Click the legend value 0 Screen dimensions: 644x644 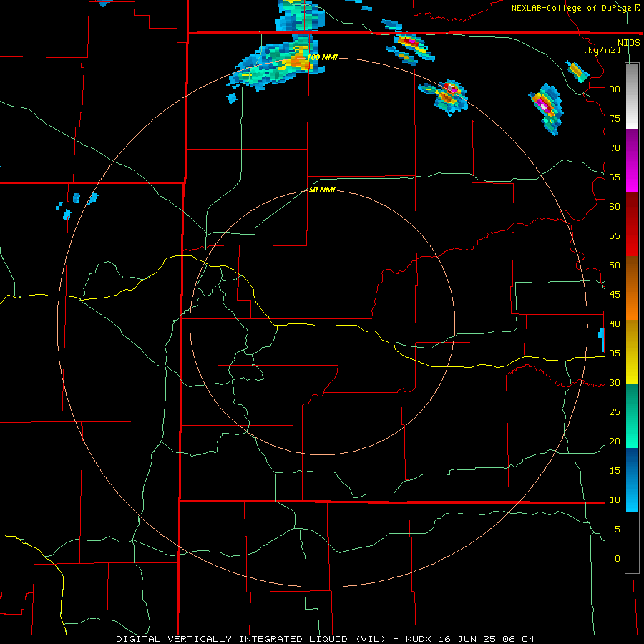(618, 559)
